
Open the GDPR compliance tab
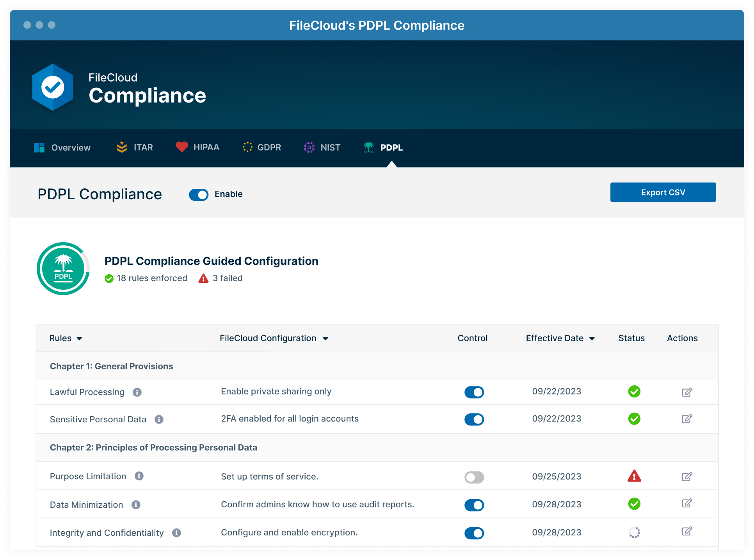261,147
